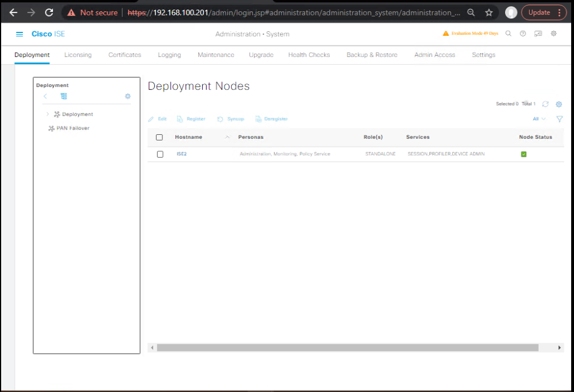Open the Certificates tab
The image size is (574, 392).
(x=125, y=55)
